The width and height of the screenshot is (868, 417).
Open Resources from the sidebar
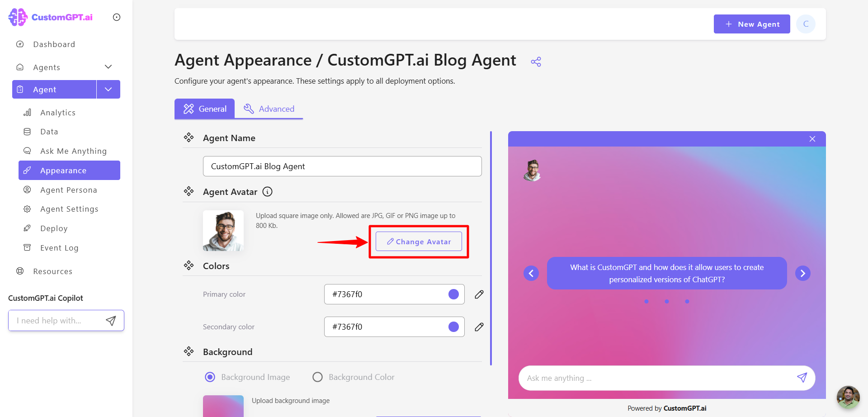(52, 271)
